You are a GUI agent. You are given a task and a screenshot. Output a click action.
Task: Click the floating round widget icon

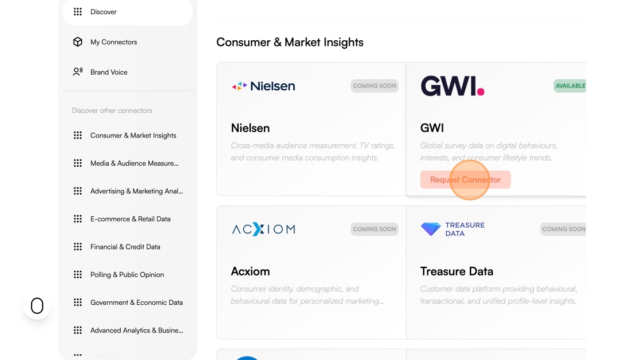pos(37,306)
